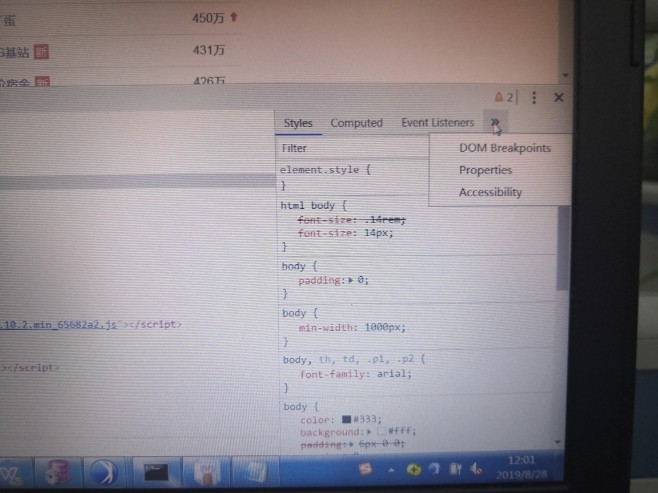The image size is (658, 493).
Task: Open the Event Listeners tab
Action: point(437,123)
